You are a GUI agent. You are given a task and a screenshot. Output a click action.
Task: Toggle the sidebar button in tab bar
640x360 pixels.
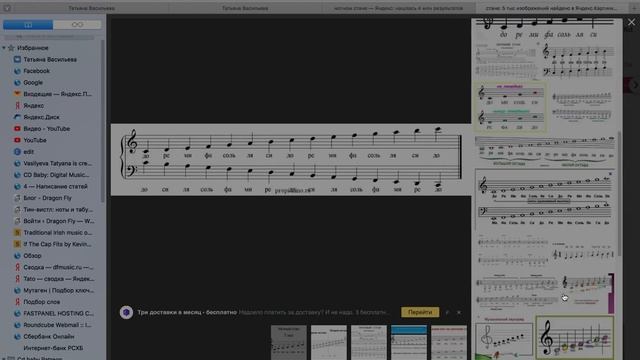(x=7, y=8)
